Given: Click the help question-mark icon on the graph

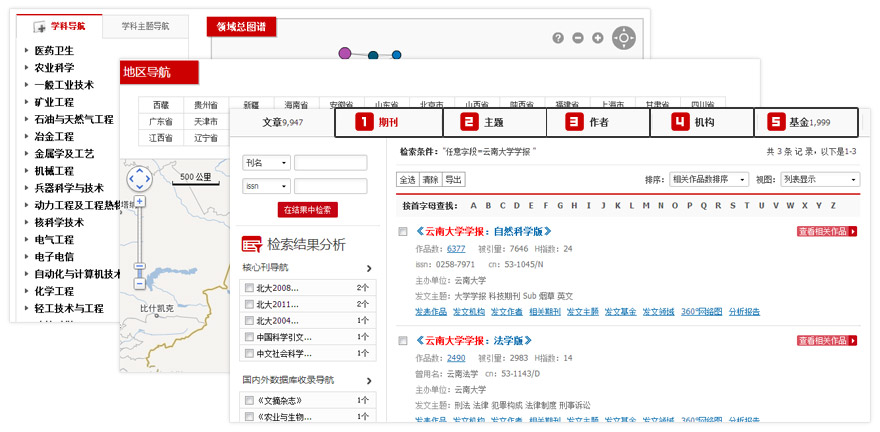Looking at the screenshot, I should [x=558, y=38].
